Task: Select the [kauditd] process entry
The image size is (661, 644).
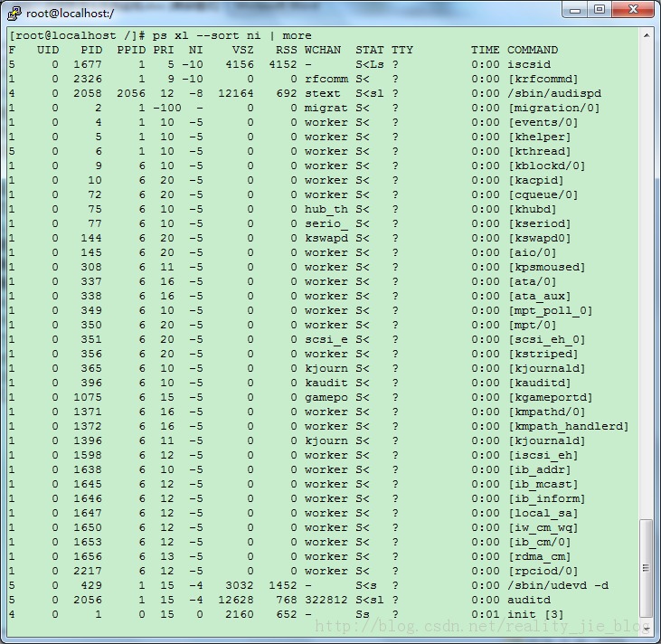Action: click(540, 383)
